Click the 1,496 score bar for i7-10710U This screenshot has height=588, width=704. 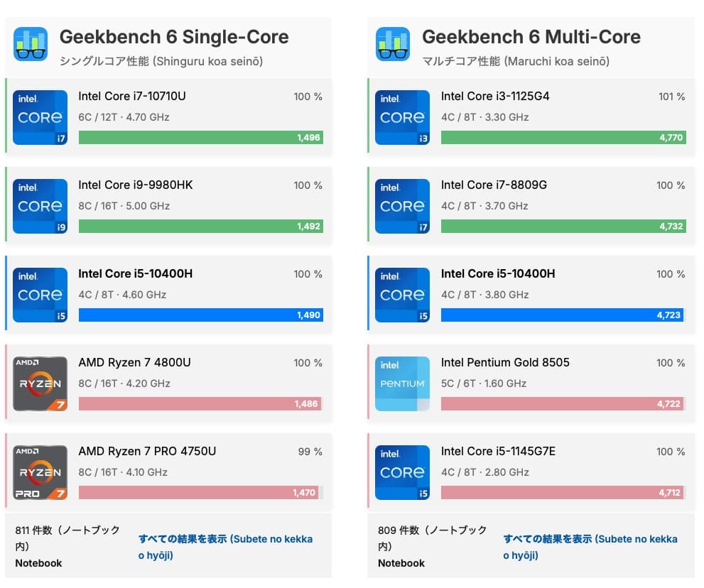click(x=201, y=137)
